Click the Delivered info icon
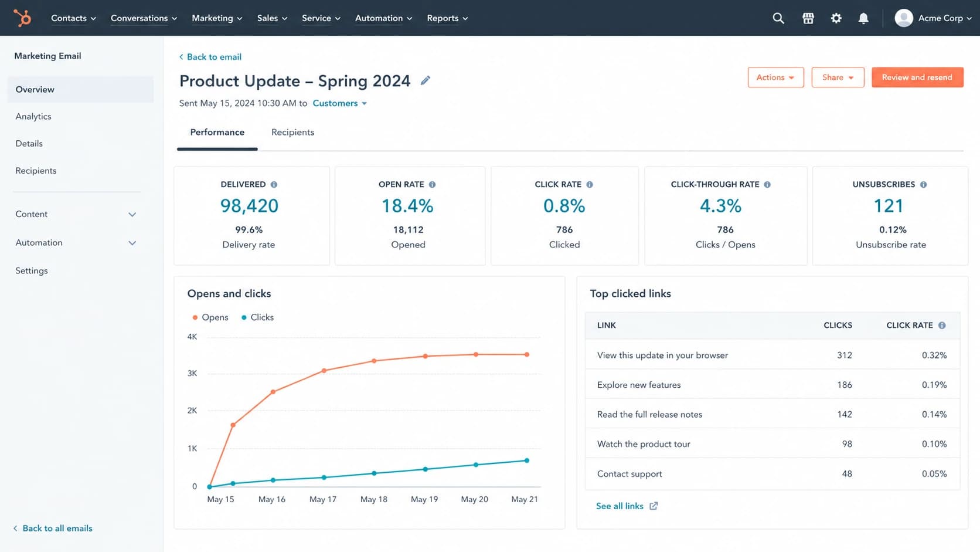Image resolution: width=980 pixels, height=552 pixels. click(274, 184)
